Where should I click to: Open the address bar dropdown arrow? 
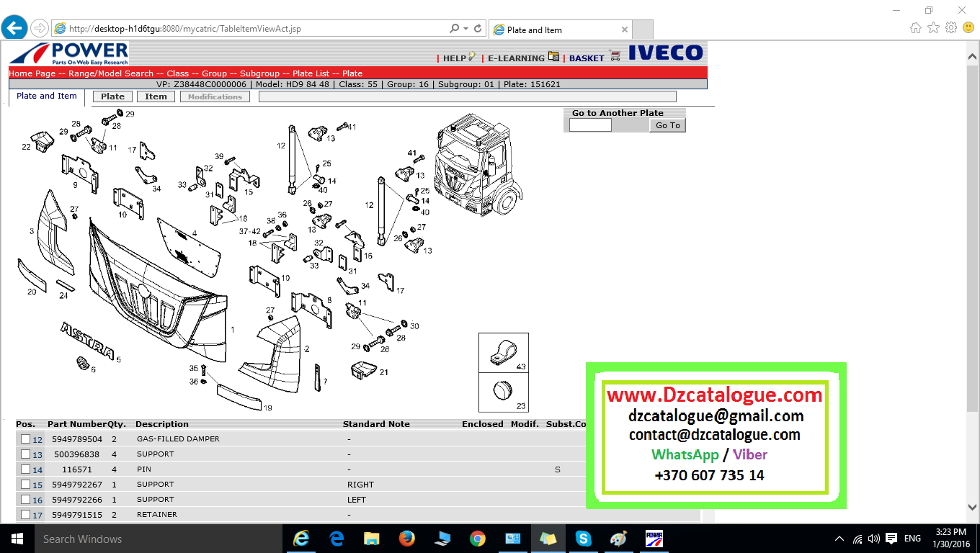[x=466, y=29]
